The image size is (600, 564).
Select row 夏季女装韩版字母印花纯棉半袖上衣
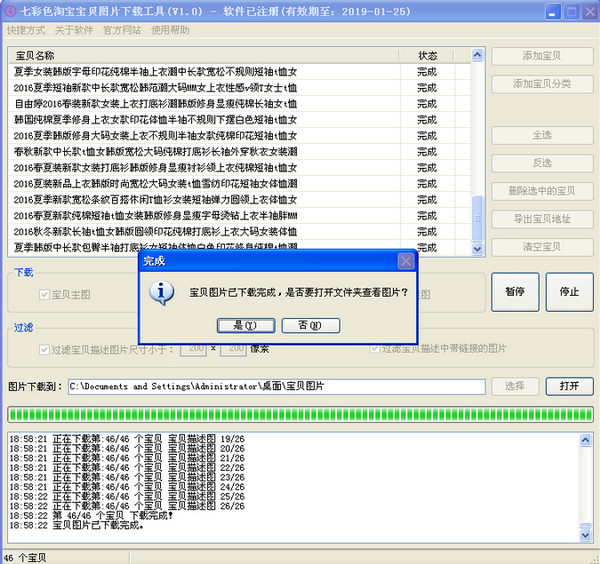[239, 72]
